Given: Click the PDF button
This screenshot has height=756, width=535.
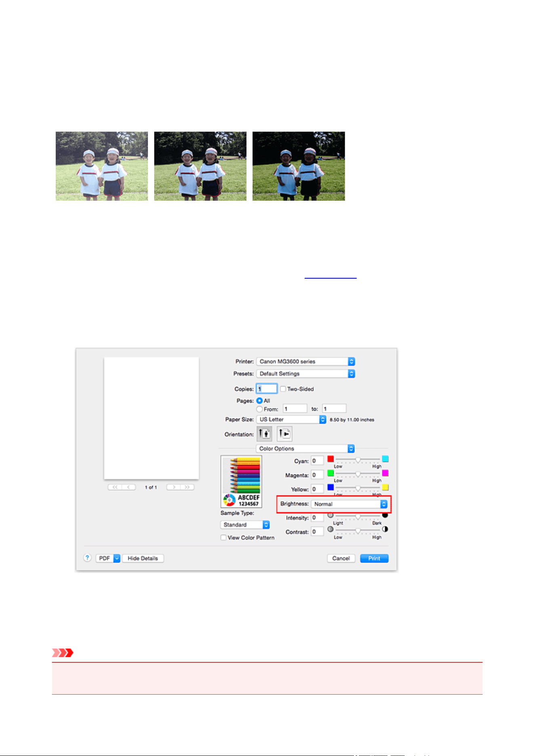Looking at the screenshot, I should point(105,558).
